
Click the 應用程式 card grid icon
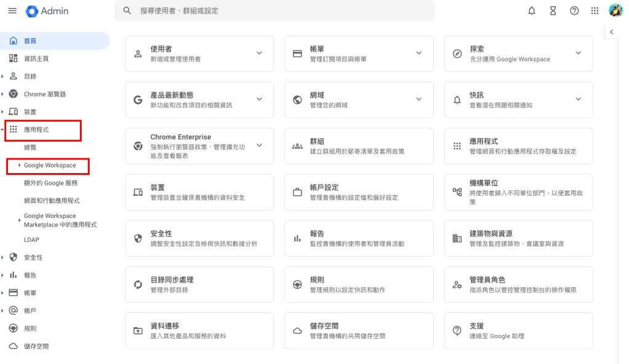click(x=457, y=146)
